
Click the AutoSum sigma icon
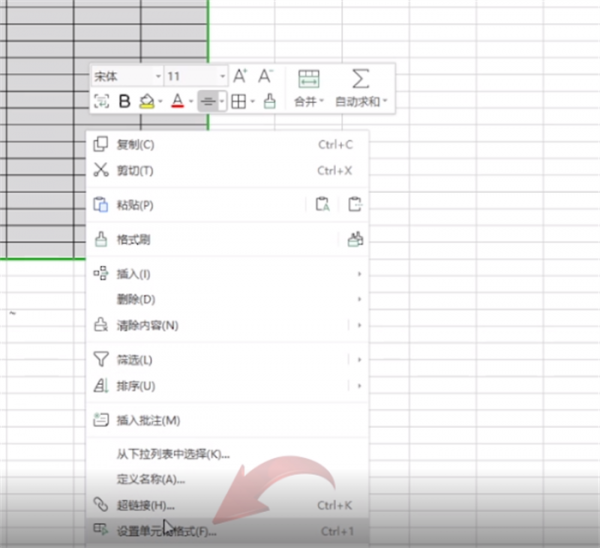[x=361, y=80]
